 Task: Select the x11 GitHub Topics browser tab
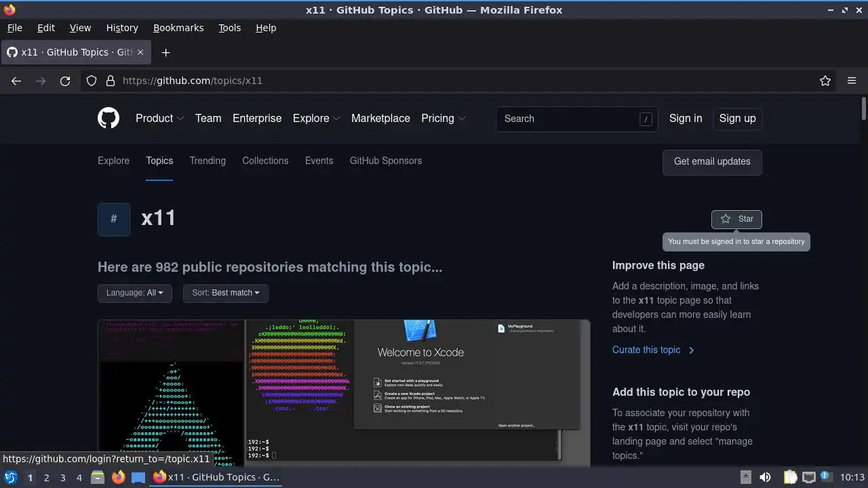76,52
